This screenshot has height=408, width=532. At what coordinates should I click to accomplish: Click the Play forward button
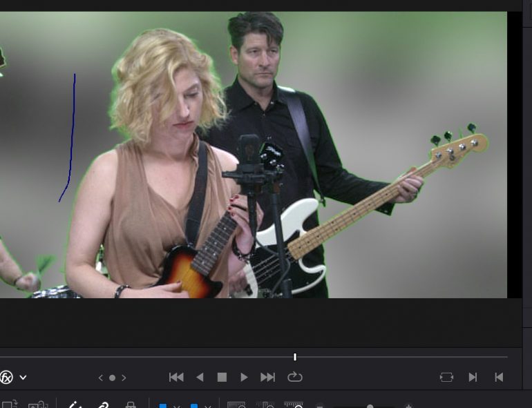pyautogui.click(x=244, y=377)
